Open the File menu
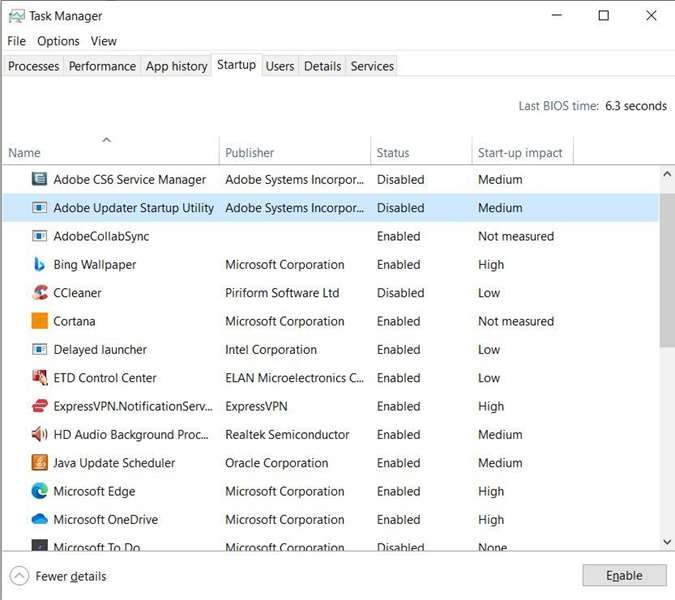The width and height of the screenshot is (675, 600). [16, 41]
